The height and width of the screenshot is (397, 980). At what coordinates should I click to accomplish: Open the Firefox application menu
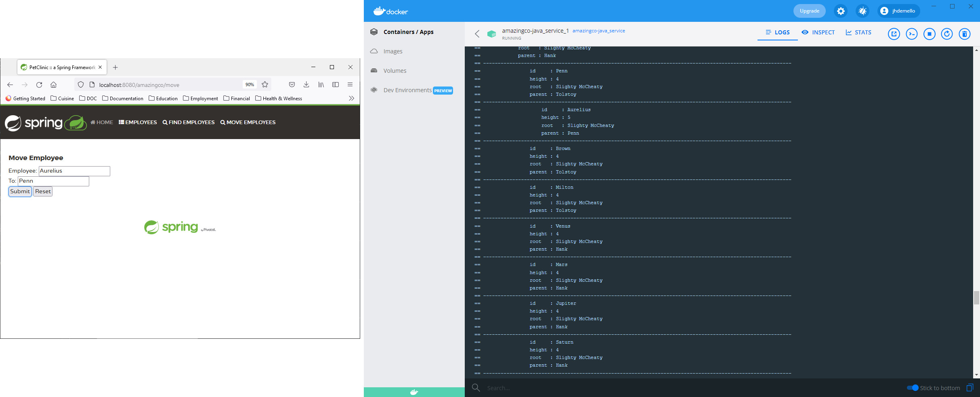coord(350,84)
